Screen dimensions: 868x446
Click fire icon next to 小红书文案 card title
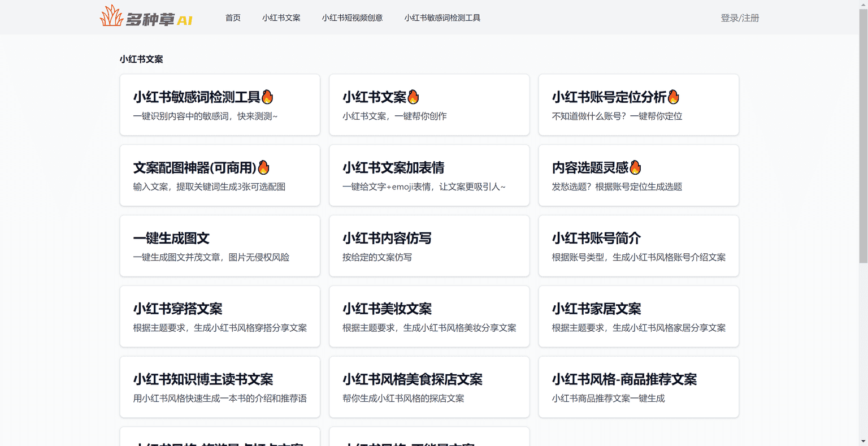(413, 97)
